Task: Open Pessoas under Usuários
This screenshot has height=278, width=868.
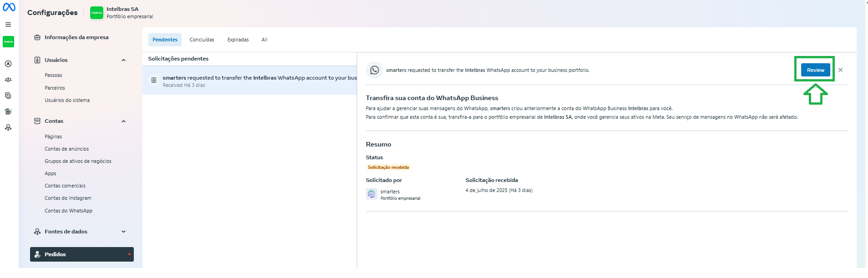Action: pos(53,75)
